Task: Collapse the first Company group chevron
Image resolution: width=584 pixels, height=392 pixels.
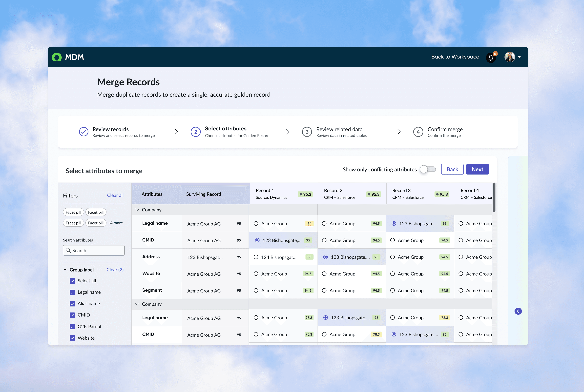Action: coord(137,210)
